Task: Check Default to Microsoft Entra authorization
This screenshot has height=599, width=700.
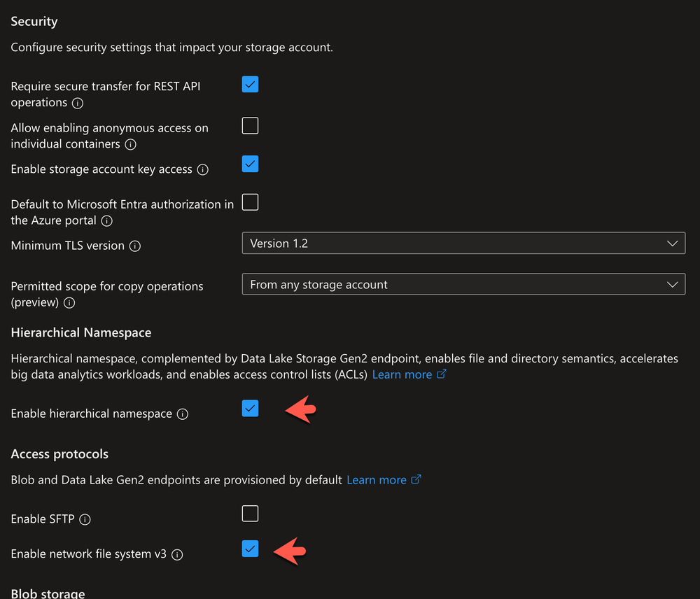Action: point(250,202)
